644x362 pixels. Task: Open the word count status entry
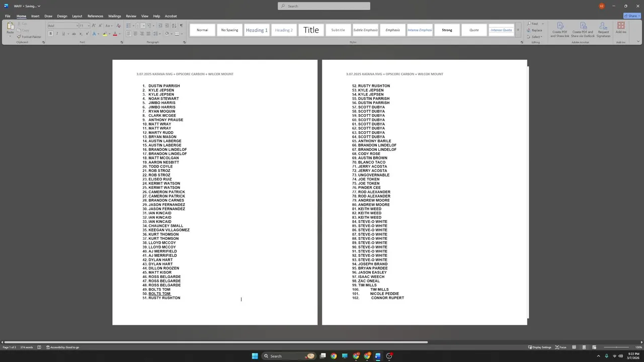[x=27, y=347]
